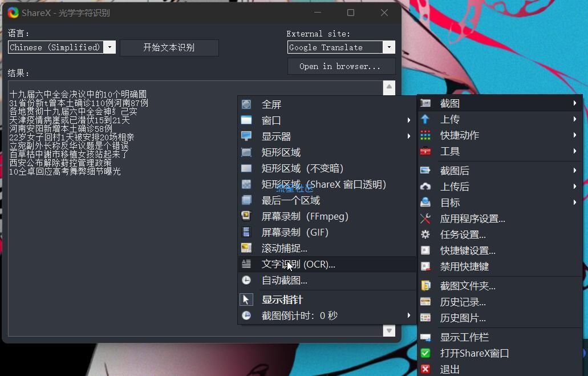
Task: Open 快捷键设置... menu entry
Action: [x=500, y=250]
